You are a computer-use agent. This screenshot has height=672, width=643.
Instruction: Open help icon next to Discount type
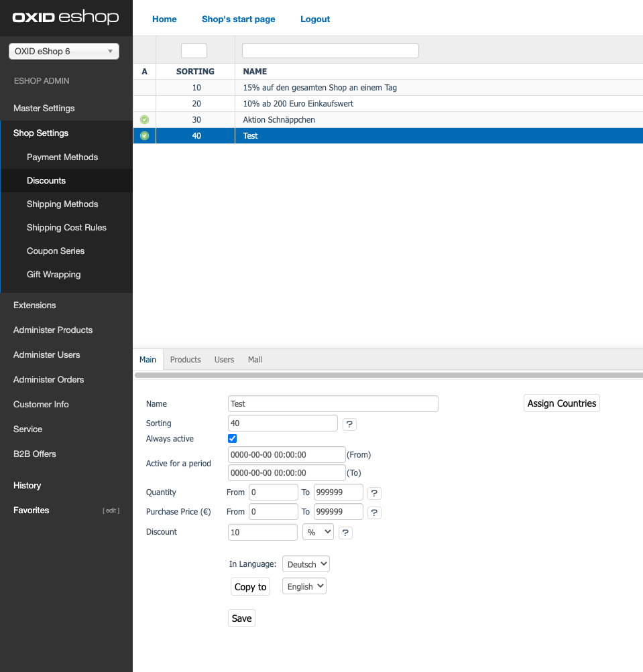[345, 533]
